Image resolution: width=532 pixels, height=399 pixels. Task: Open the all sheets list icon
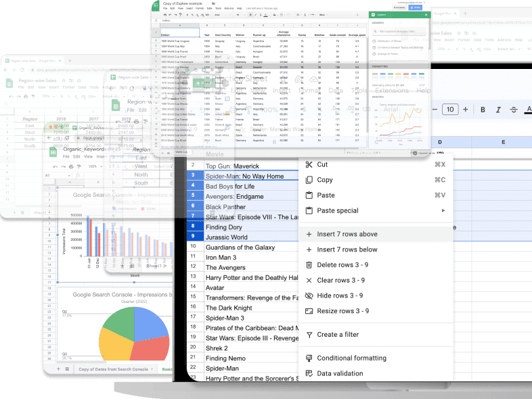tap(68, 369)
